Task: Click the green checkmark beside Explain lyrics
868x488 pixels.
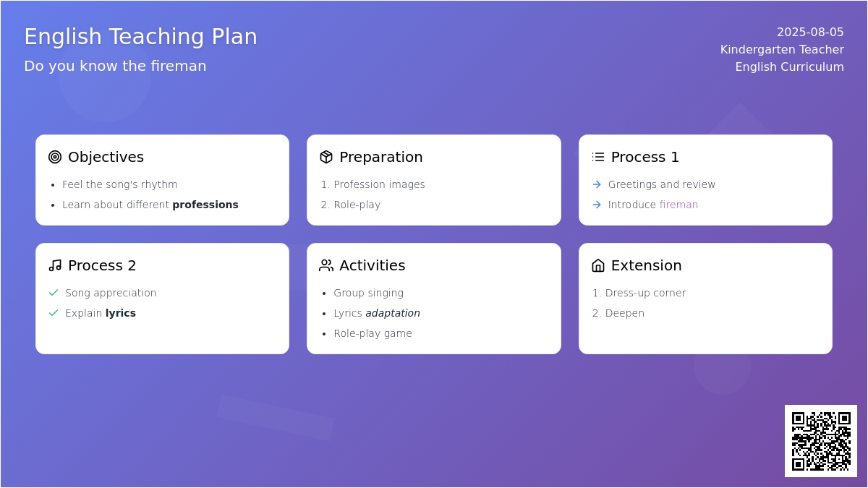Action: pyautogui.click(x=54, y=313)
